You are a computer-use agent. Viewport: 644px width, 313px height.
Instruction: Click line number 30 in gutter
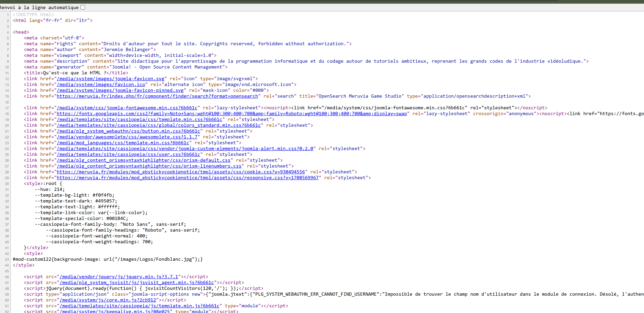[7, 184]
